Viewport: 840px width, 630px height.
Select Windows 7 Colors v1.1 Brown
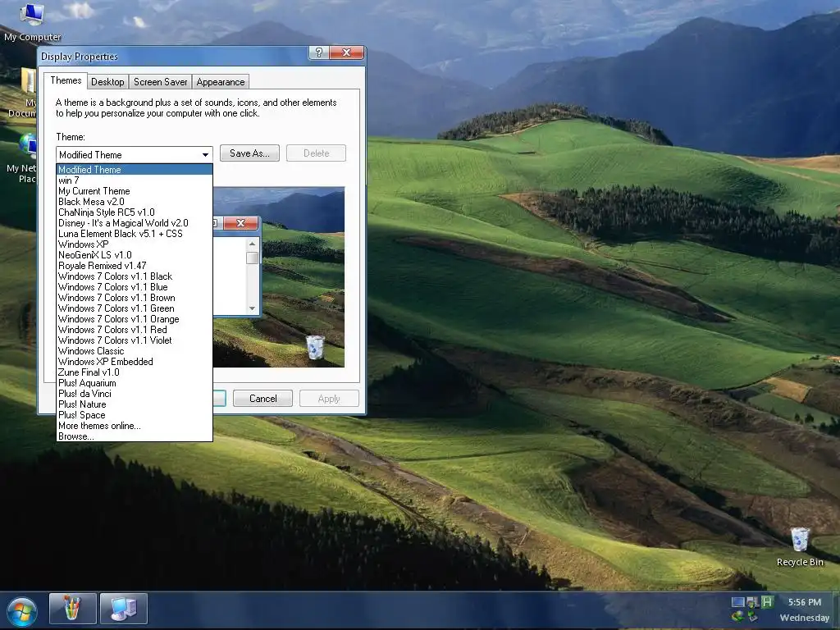[135, 298]
